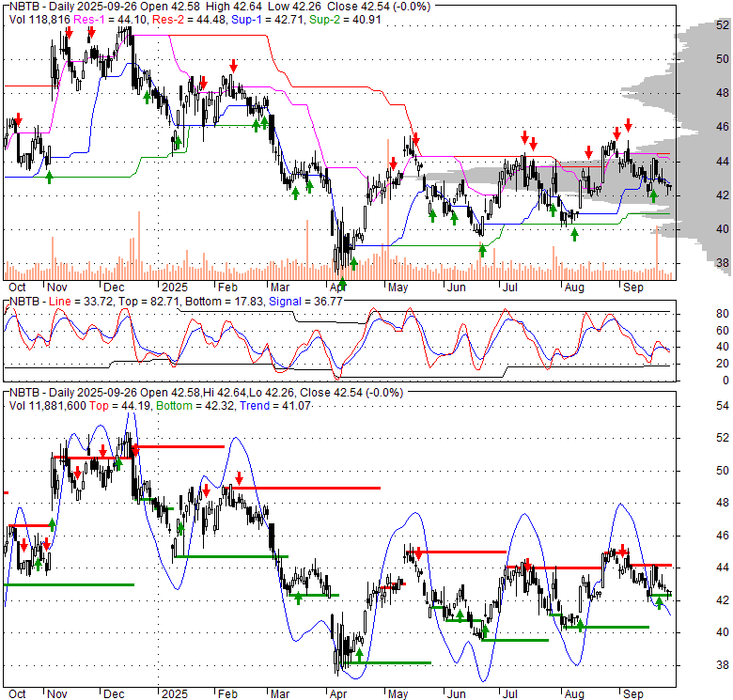Click the 0 level on the oscillator axis
This screenshot has height=700, width=733.
click(x=725, y=381)
